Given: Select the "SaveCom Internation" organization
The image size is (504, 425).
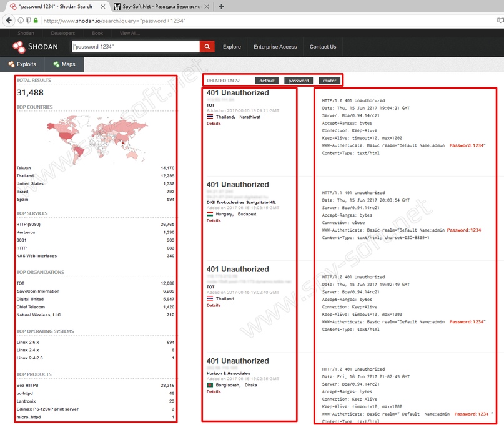Looking at the screenshot, I should 96,291.
